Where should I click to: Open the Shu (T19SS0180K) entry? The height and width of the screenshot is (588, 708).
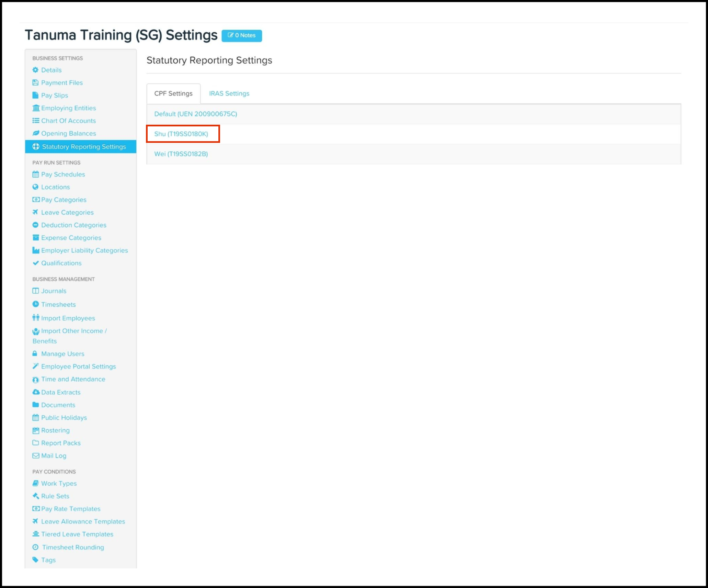[181, 134]
